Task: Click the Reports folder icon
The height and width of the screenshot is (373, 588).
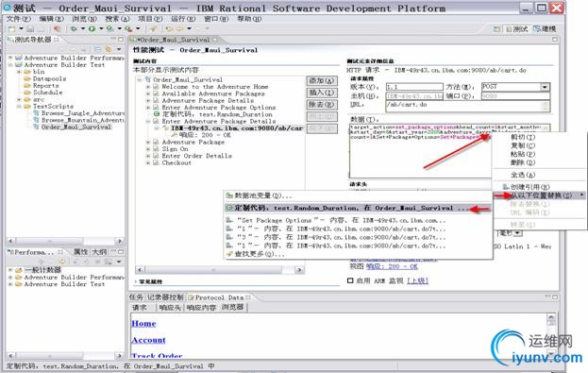Action: (x=27, y=86)
